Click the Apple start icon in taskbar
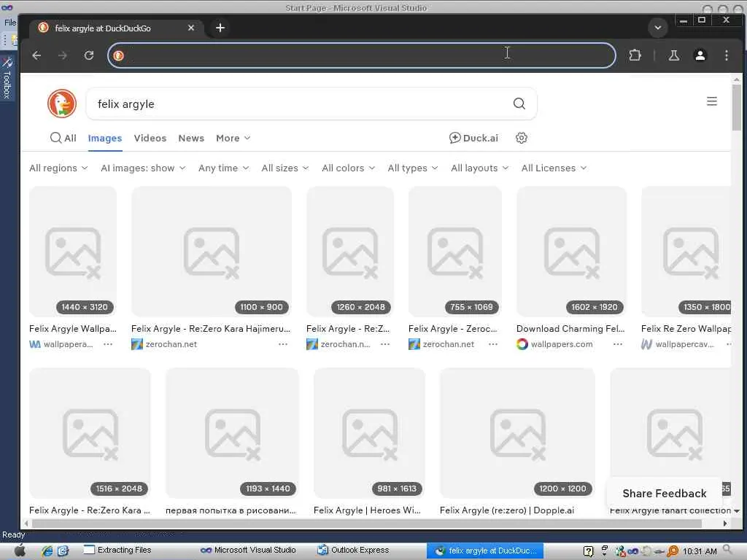The image size is (747, 560). [20, 551]
